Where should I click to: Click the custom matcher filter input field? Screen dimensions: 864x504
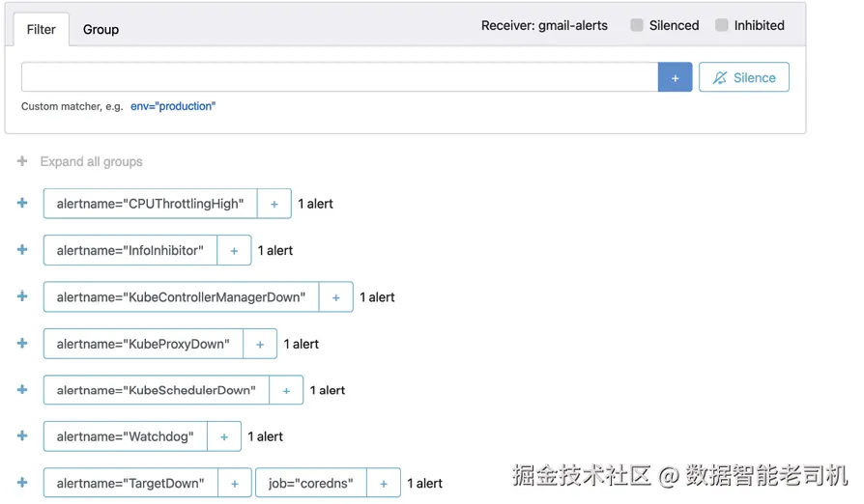click(x=339, y=77)
